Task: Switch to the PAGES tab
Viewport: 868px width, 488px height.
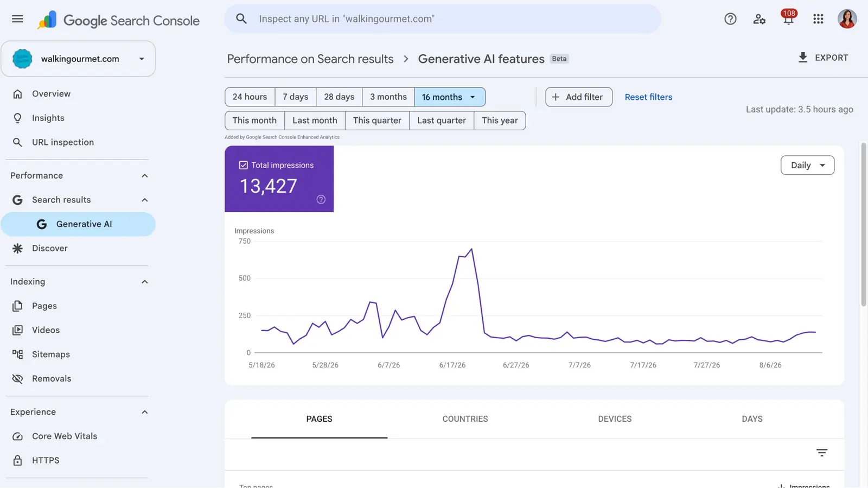Action: (319, 419)
